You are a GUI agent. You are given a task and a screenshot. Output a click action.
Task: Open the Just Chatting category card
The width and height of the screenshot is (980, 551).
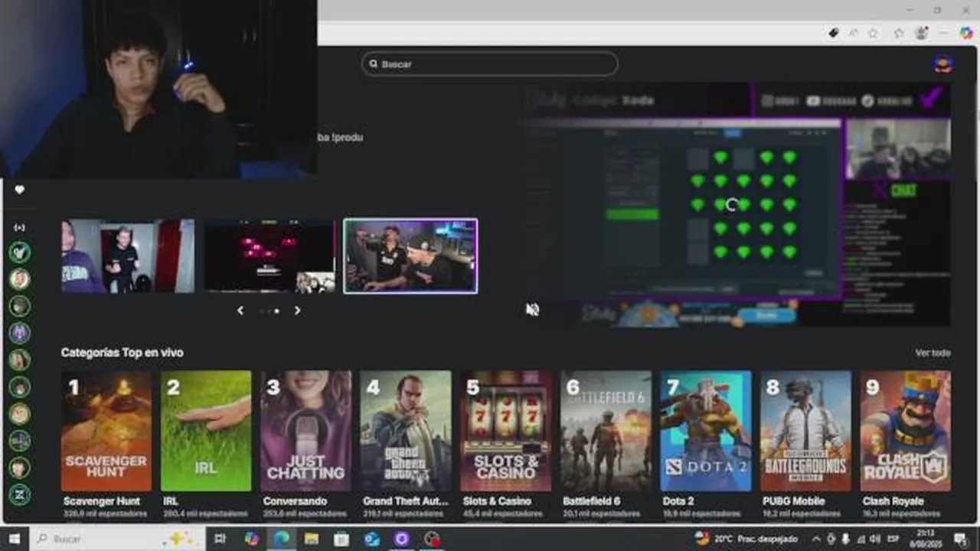click(306, 431)
